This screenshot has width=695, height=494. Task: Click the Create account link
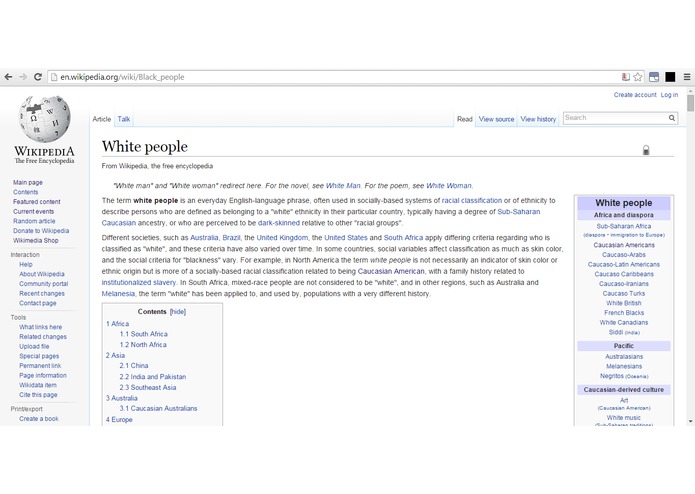(635, 95)
